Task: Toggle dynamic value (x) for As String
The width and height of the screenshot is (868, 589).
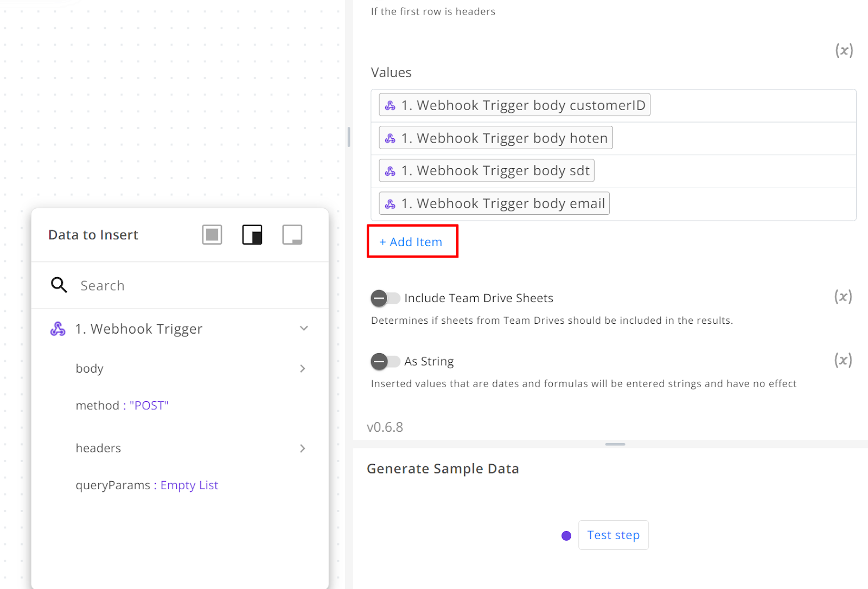Action: pyautogui.click(x=843, y=360)
